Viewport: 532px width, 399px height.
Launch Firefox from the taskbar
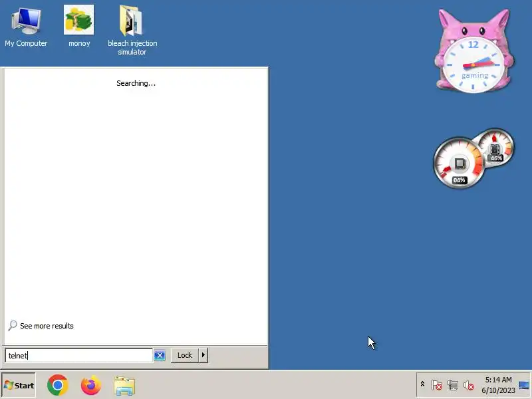91,385
